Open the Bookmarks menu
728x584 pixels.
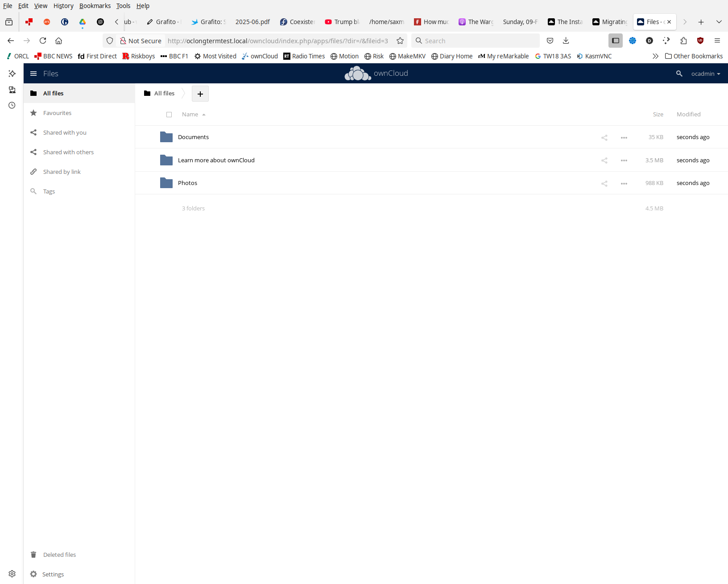[x=95, y=6]
